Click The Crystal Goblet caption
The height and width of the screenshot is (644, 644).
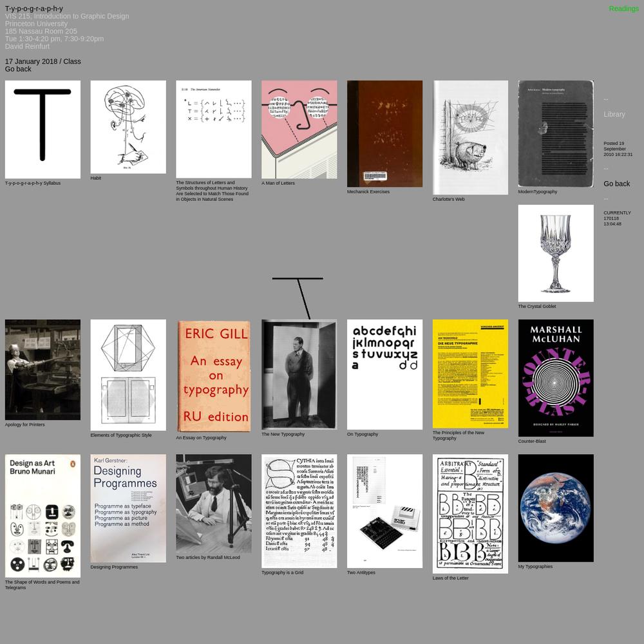pos(537,307)
